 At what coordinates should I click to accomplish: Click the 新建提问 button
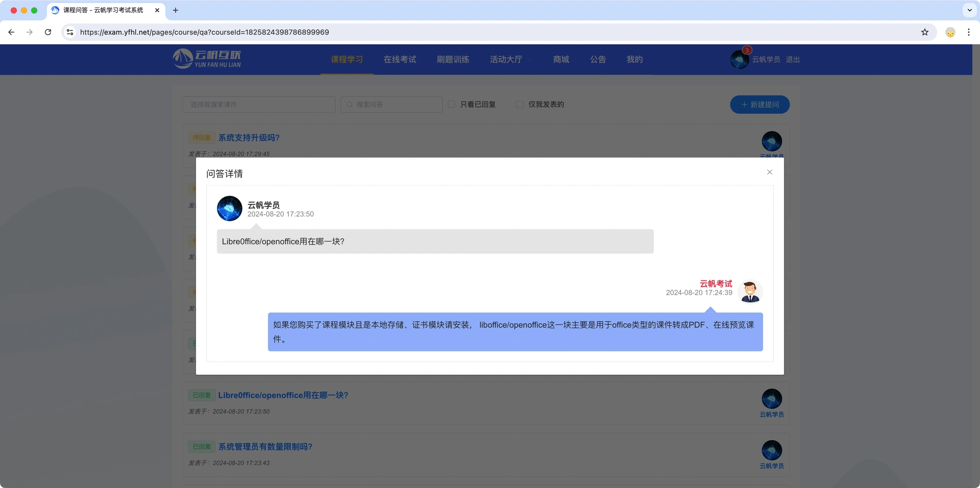point(760,105)
